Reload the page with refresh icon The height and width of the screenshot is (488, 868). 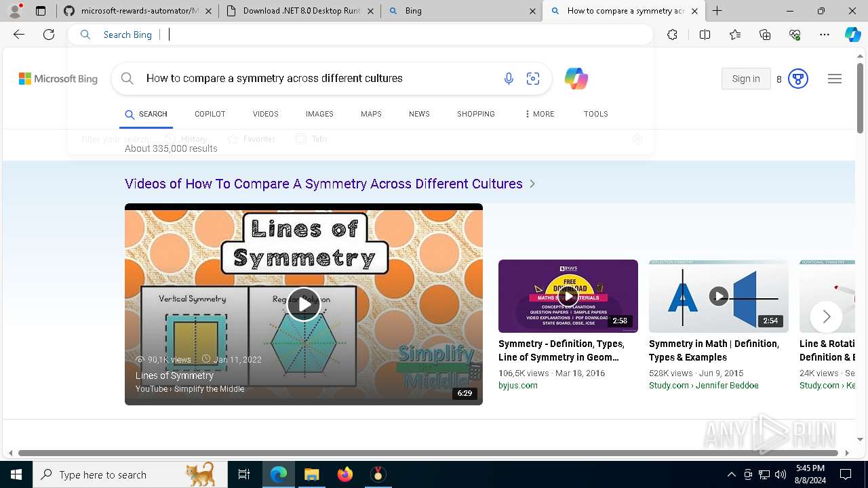pyautogui.click(x=49, y=35)
